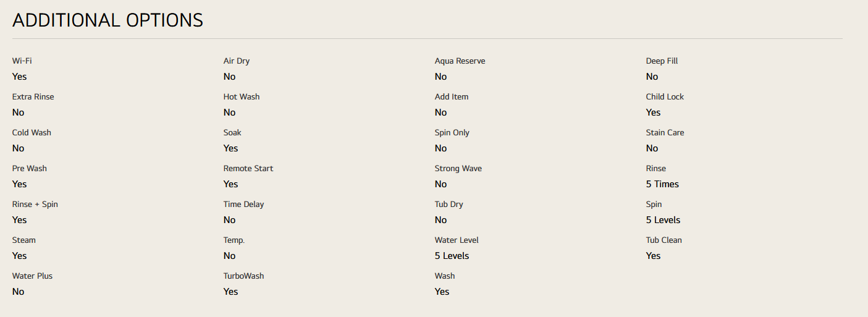Select the TurboWash label
Viewport: 868px width, 317px height.
pos(243,276)
